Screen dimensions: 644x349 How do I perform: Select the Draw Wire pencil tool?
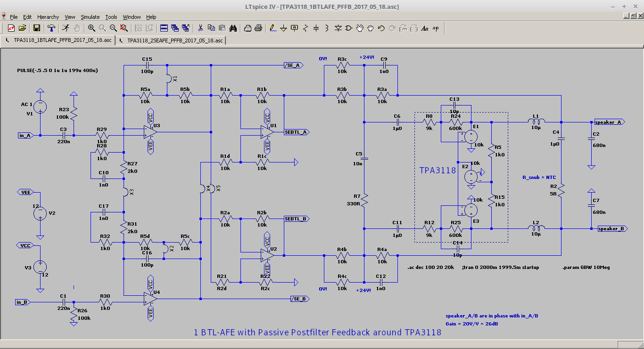pos(272,28)
